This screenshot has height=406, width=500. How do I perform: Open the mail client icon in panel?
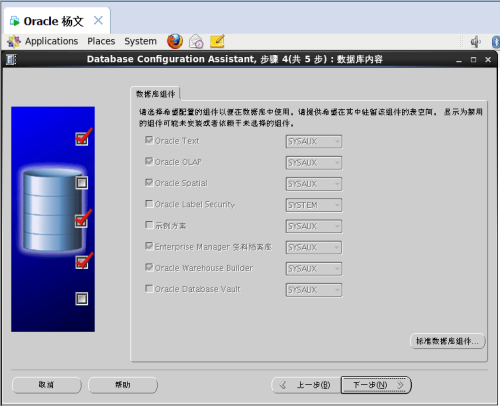tap(196, 42)
